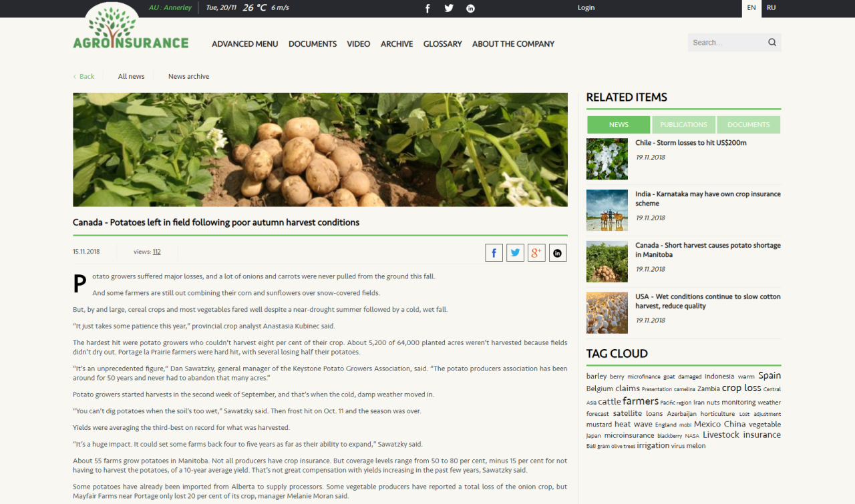This screenshot has width=855, height=504.
Task: Click AU : Annerley location text
Action: [170, 8]
